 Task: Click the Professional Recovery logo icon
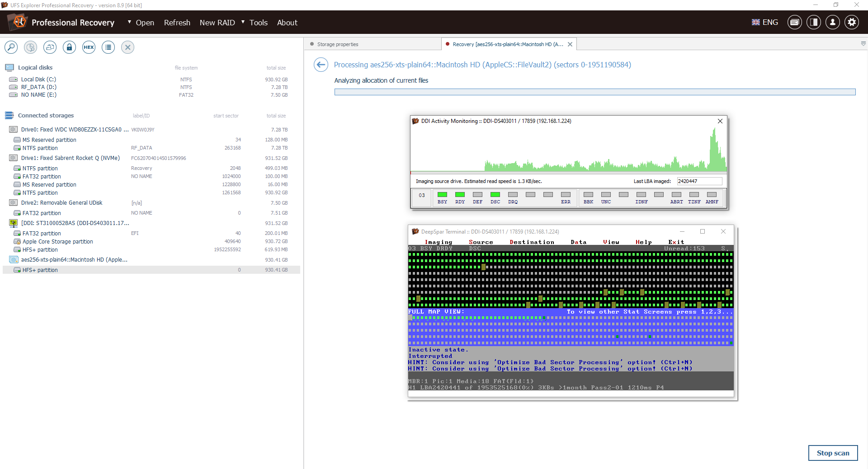click(x=17, y=22)
